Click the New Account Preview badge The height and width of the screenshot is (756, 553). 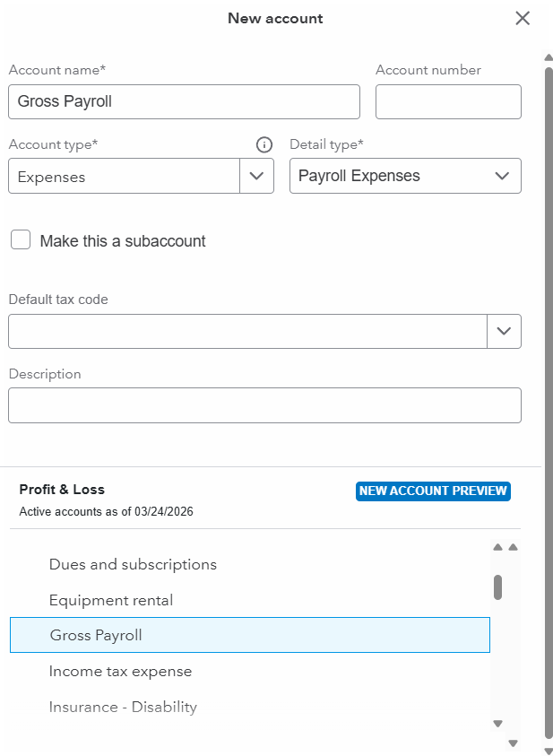click(433, 491)
